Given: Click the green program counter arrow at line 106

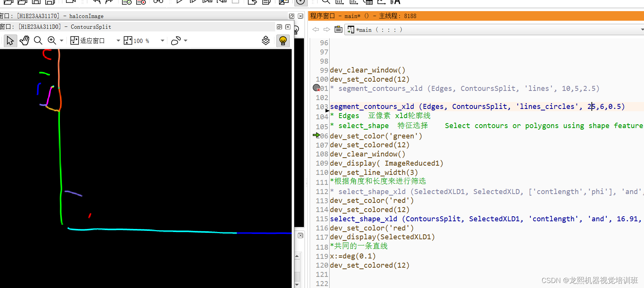Looking at the screenshot, I should click(316, 135).
